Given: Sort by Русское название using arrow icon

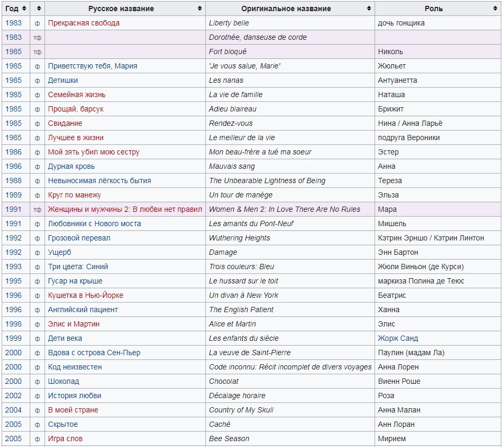Looking at the screenshot, I should (x=199, y=8).
